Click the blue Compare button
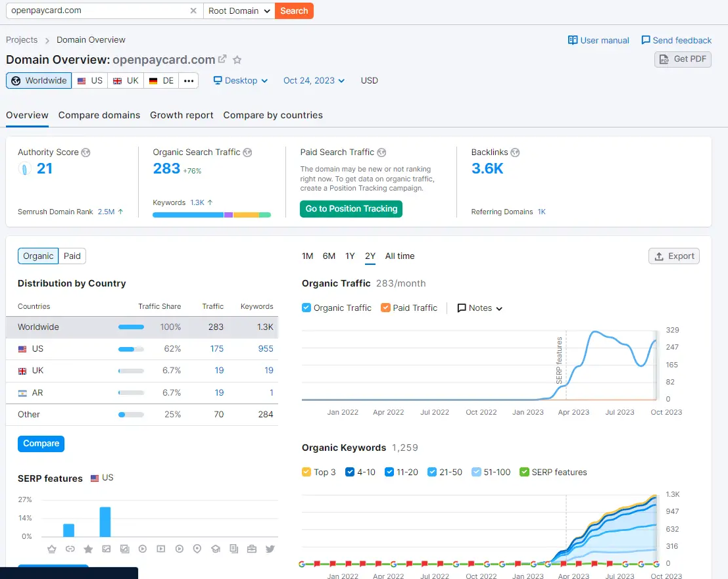 point(41,444)
